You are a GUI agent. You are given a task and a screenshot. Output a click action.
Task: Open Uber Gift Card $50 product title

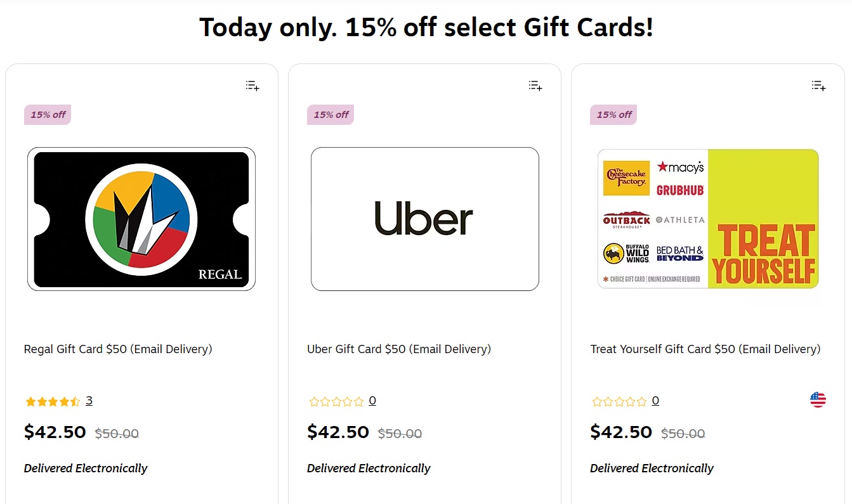pyautogui.click(x=398, y=349)
